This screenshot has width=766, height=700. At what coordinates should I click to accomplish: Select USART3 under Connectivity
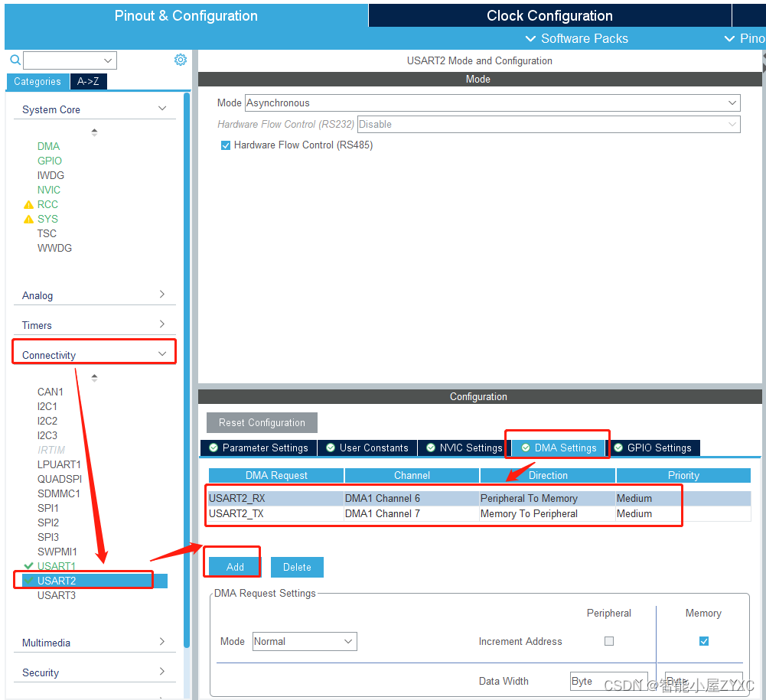[x=56, y=595]
